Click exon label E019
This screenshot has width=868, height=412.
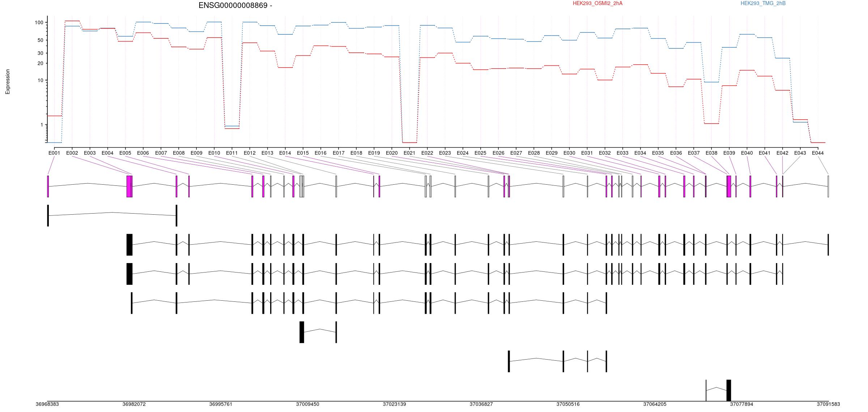374,153
